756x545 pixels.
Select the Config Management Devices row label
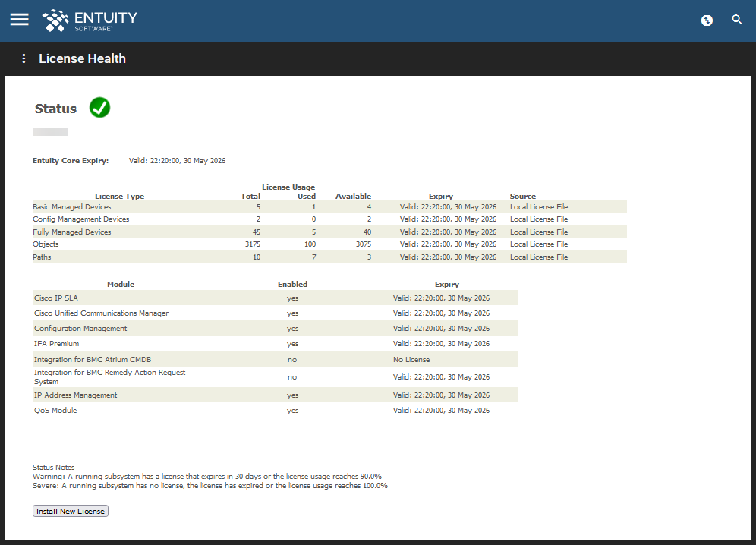[x=81, y=219]
